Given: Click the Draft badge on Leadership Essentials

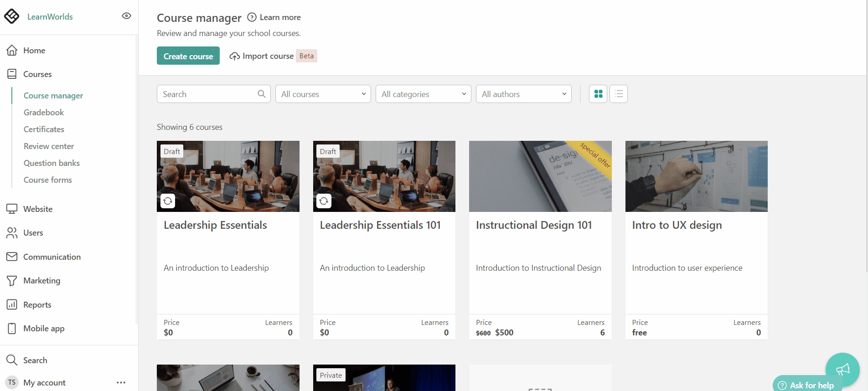Looking at the screenshot, I should point(172,151).
